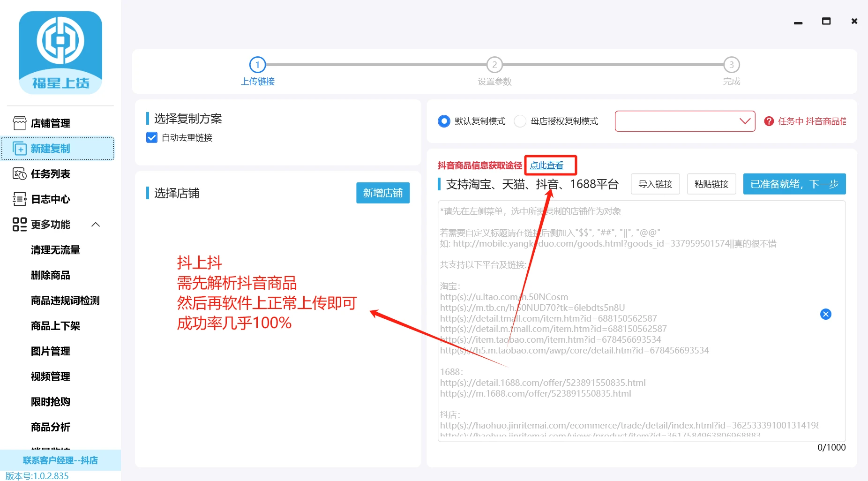
Task: Open the 点此查看 link
Action: click(x=546, y=165)
